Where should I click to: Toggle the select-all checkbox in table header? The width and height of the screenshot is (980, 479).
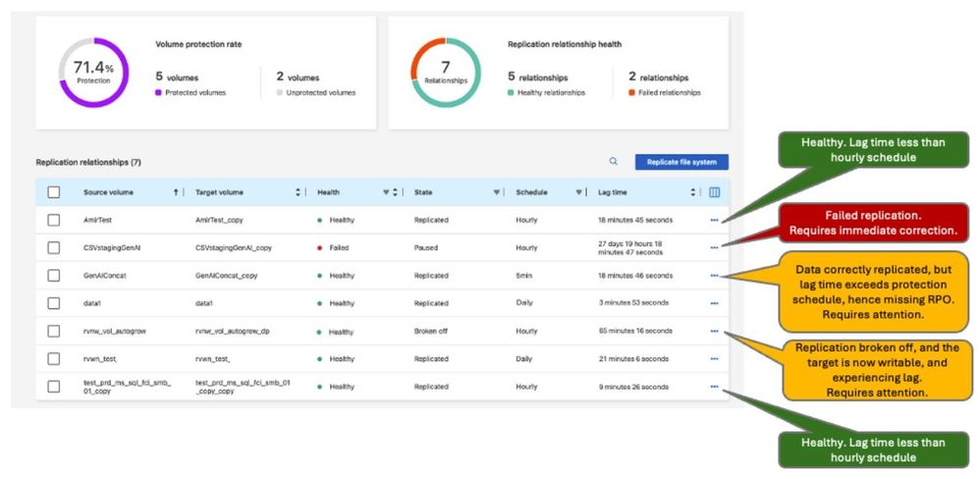[x=54, y=192]
